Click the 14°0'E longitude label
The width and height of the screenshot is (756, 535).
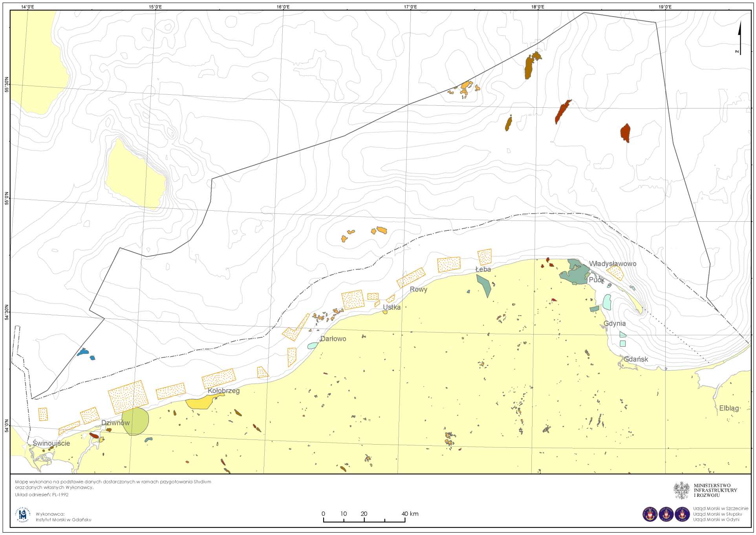click(27, 7)
